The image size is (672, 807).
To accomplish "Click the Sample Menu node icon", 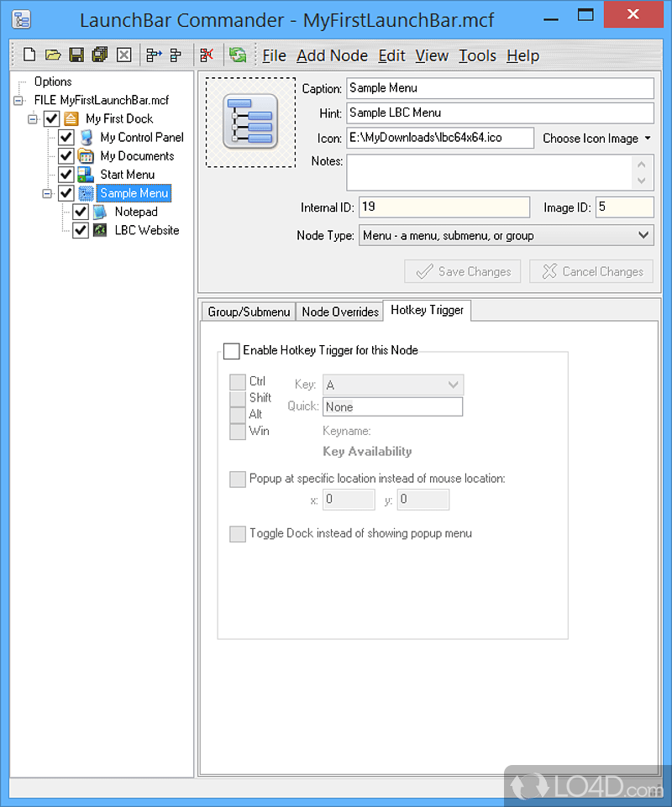I will tap(86, 193).
